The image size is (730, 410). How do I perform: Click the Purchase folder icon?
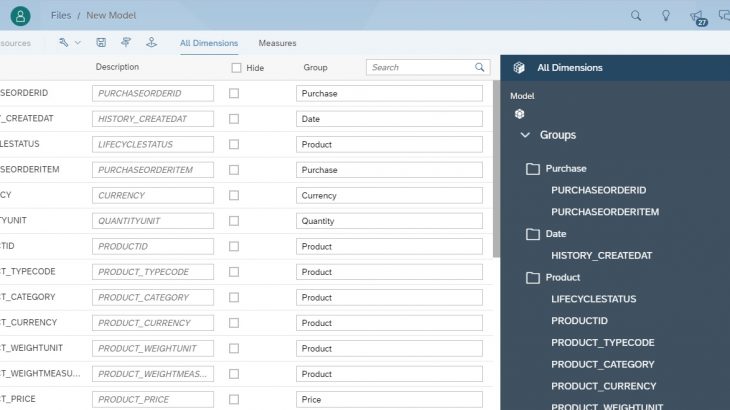(x=533, y=168)
